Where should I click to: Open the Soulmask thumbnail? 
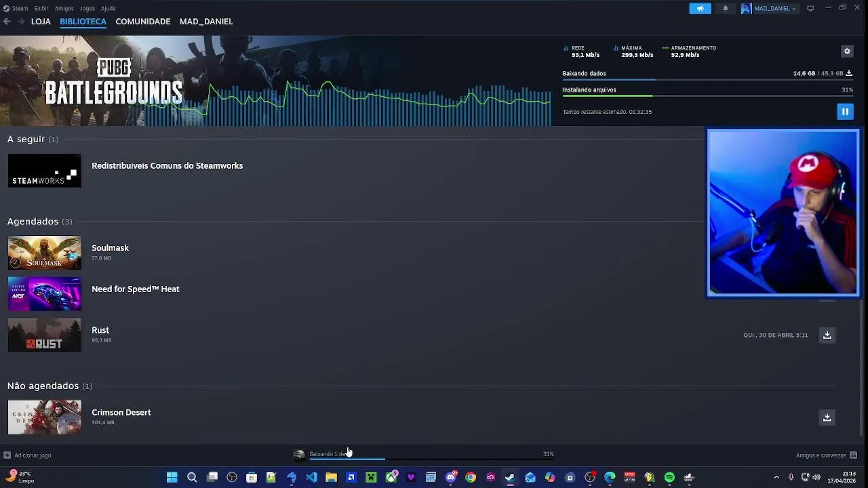[x=44, y=253]
